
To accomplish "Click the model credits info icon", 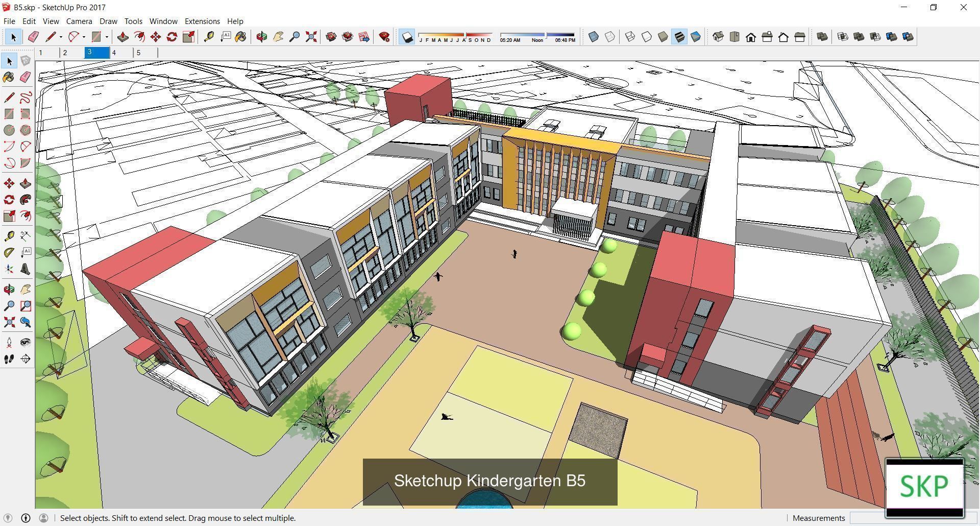I will (26, 518).
